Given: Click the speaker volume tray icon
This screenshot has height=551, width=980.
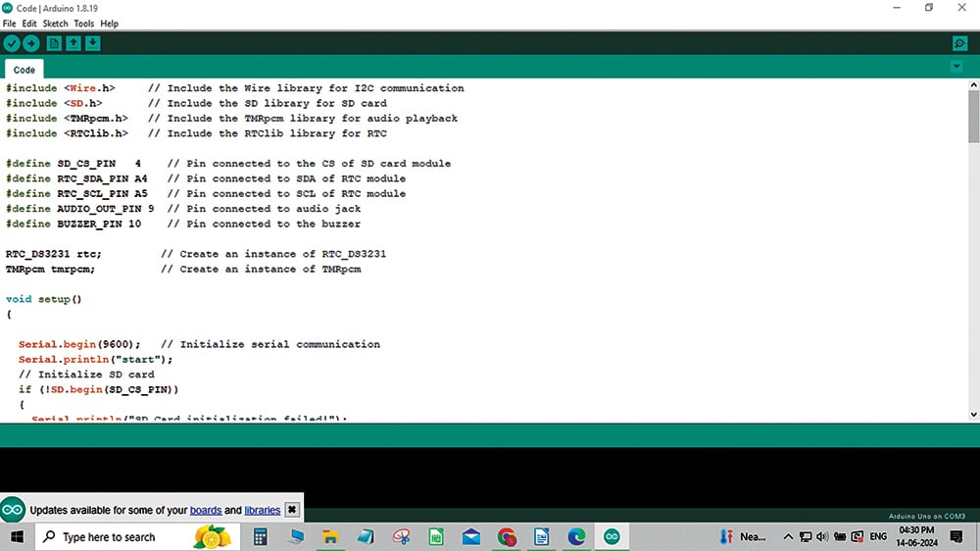Looking at the screenshot, I should pos(822,536).
